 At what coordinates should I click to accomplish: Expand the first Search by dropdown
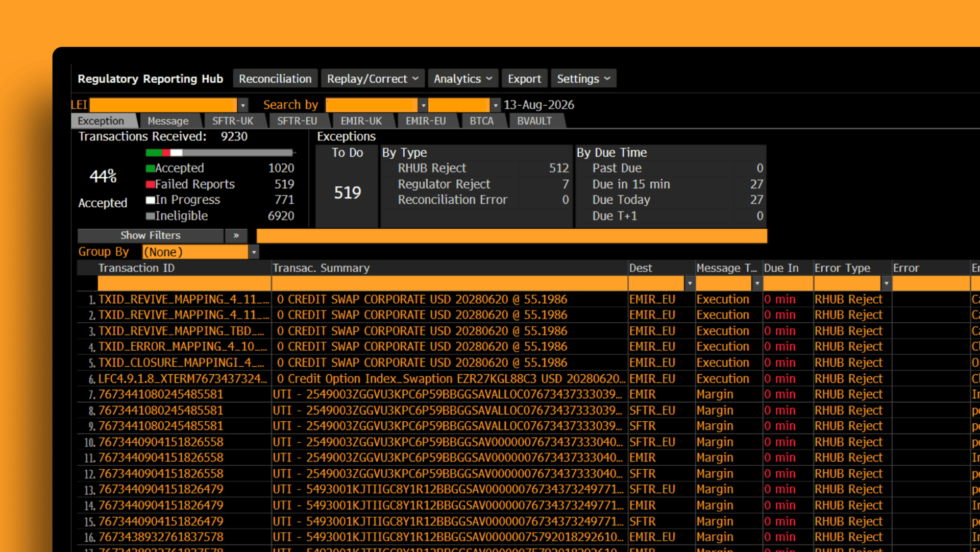(x=423, y=105)
